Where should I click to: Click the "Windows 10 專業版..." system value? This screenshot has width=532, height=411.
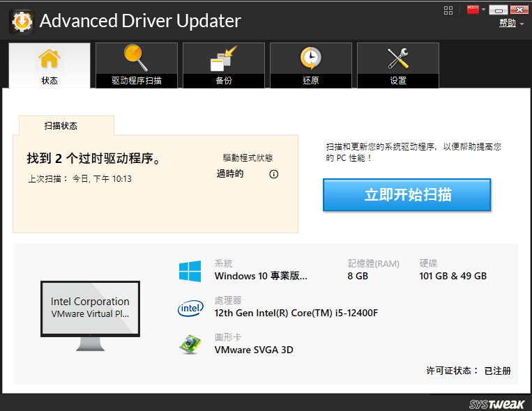tap(261, 276)
